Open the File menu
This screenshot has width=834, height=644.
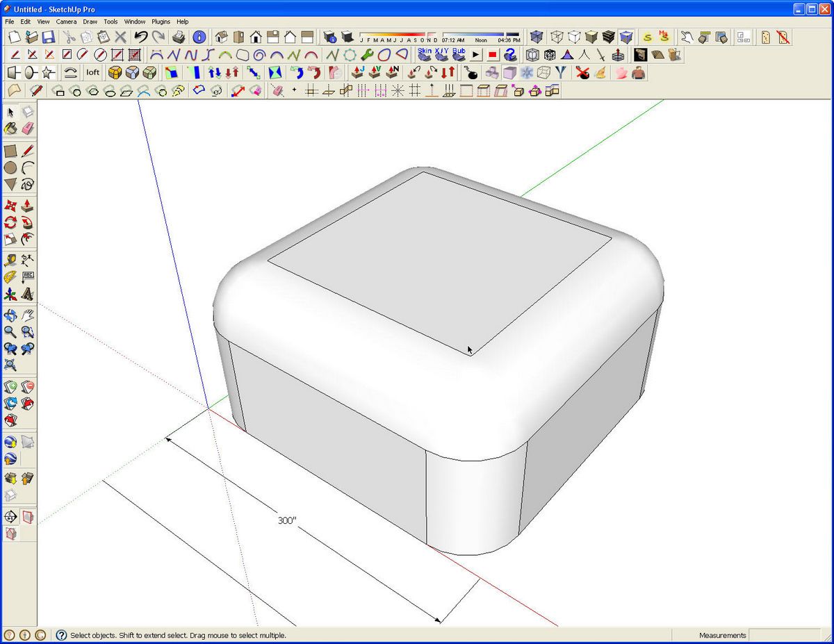pyautogui.click(x=10, y=22)
